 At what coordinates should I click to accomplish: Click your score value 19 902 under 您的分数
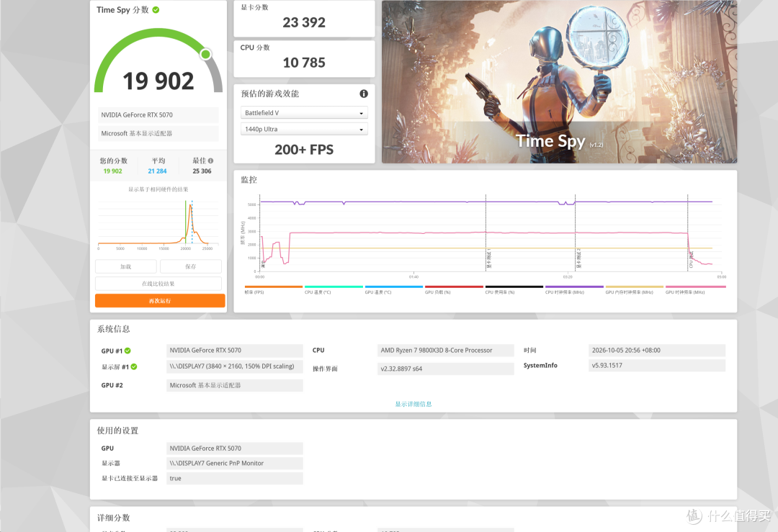tap(112, 171)
